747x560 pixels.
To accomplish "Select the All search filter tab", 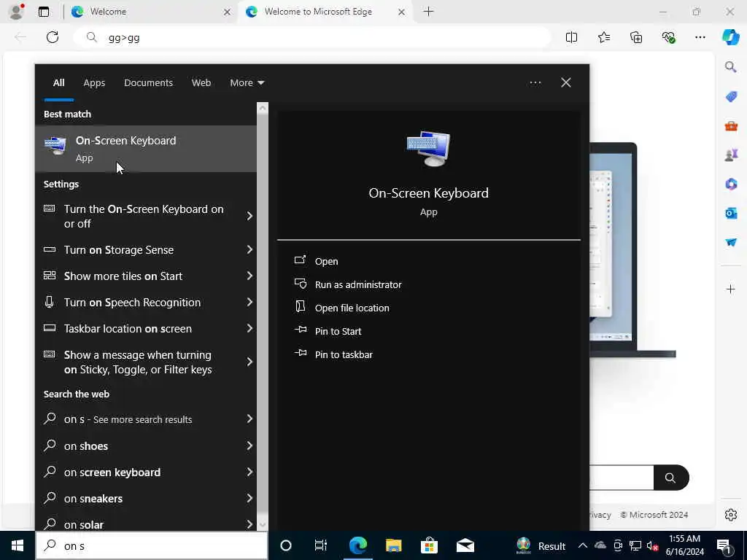I will [58, 83].
